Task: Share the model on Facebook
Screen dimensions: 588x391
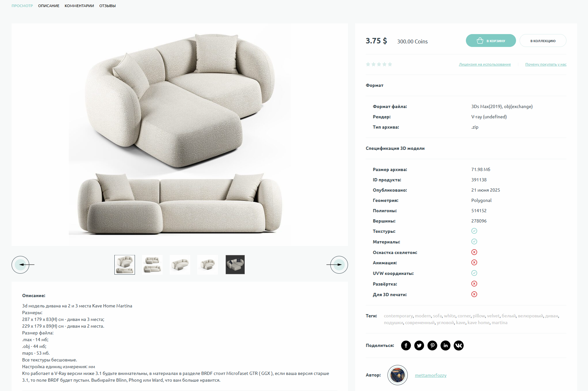Action: [406, 345]
